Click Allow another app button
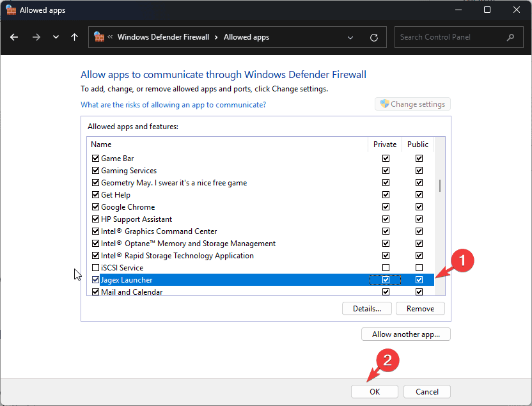Image resolution: width=532 pixels, height=406 pixels. click(406, 334)
